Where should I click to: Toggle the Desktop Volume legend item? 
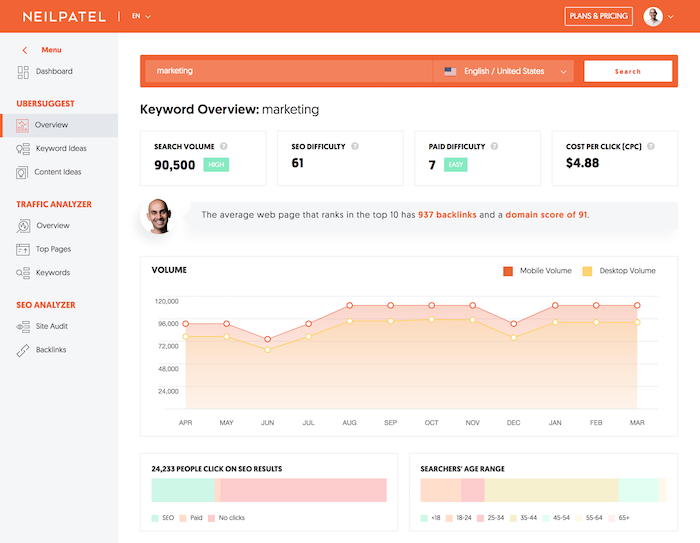621,271
